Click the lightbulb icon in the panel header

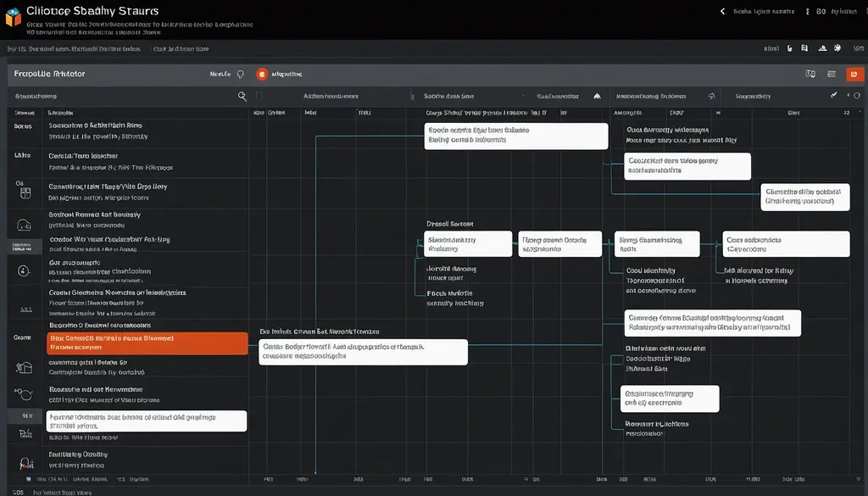tap(240, 75)
